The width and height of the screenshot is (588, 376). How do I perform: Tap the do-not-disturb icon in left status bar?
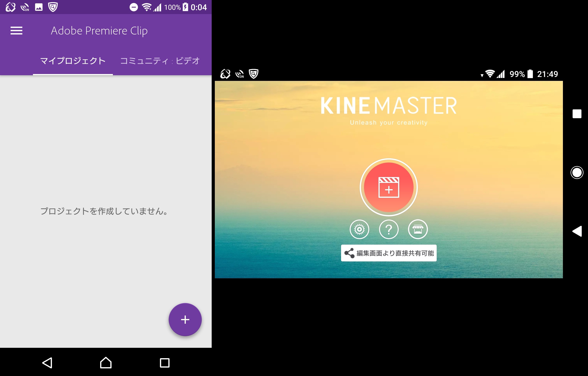[134, 7]
